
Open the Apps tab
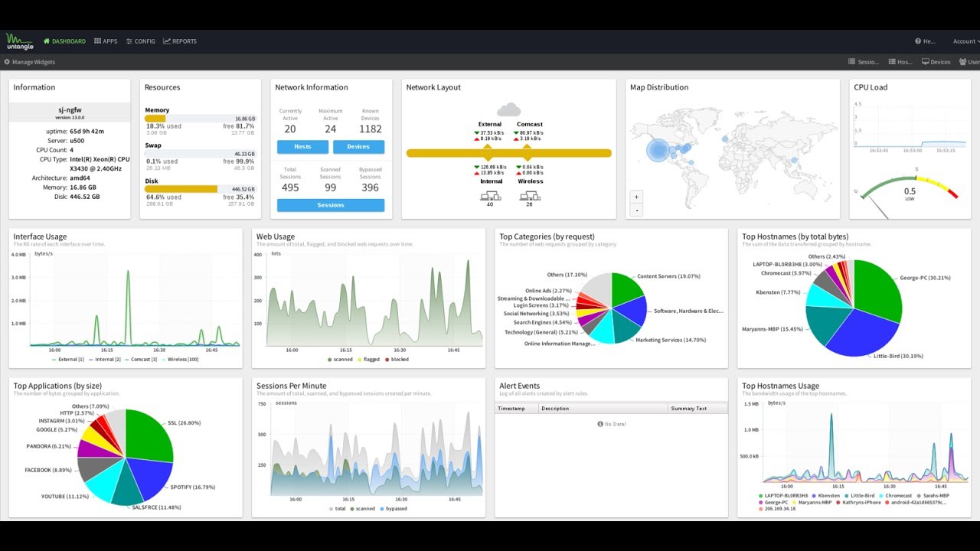pyautogui.click(x=106, y=41)
